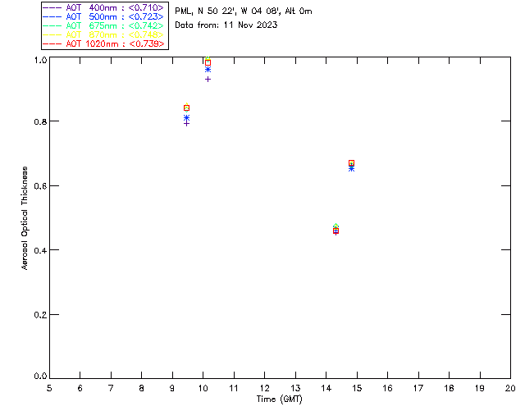Click the red square marker near time 14.3
Viewport: 525px width, 420px height.
tap(336, 231)
